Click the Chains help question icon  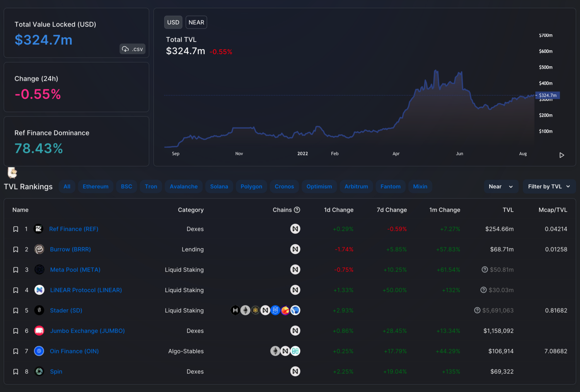297,210
